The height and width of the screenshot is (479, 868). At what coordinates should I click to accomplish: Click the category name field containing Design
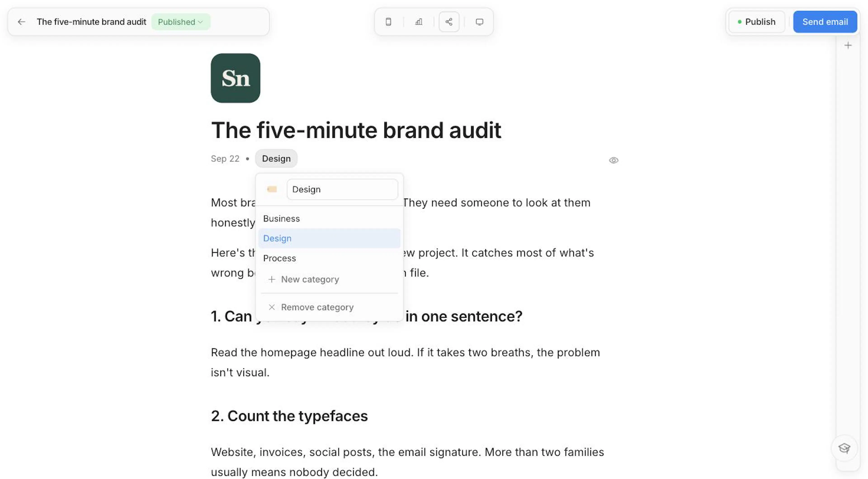click(342, 189)
